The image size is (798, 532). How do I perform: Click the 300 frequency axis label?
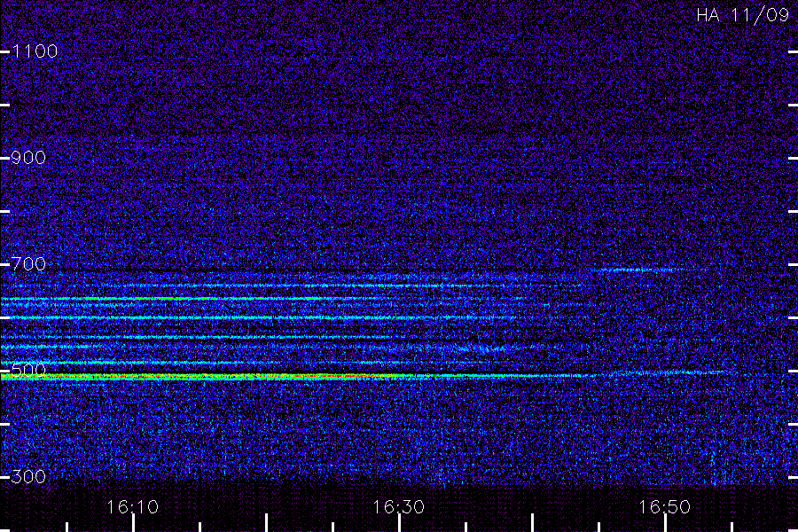[x=28, y=476]
